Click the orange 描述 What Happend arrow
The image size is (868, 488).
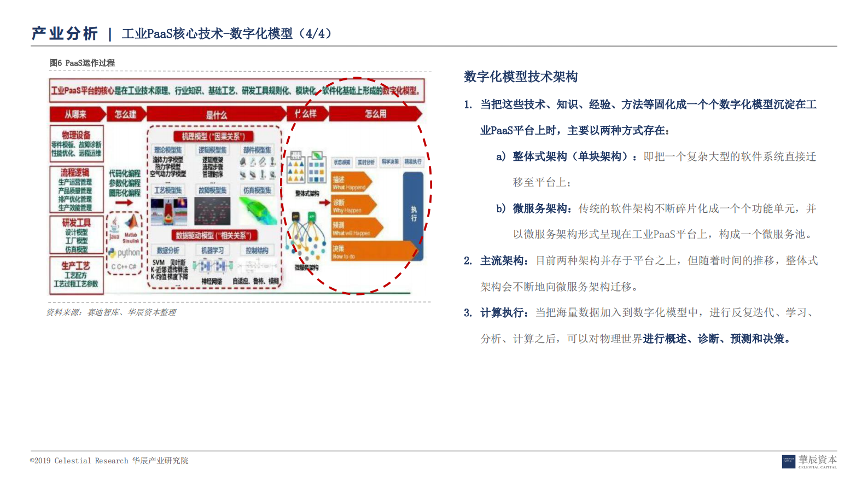[352, 183]
